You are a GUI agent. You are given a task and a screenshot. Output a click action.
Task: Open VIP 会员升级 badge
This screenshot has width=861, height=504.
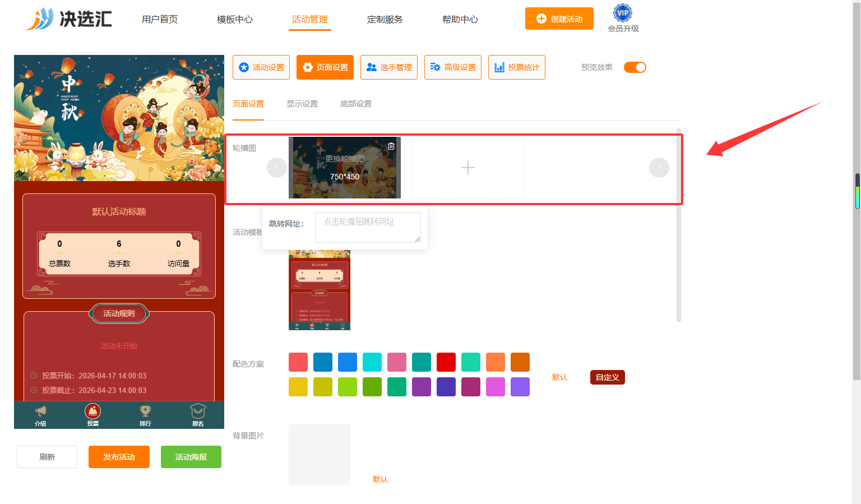coord(623,19)
